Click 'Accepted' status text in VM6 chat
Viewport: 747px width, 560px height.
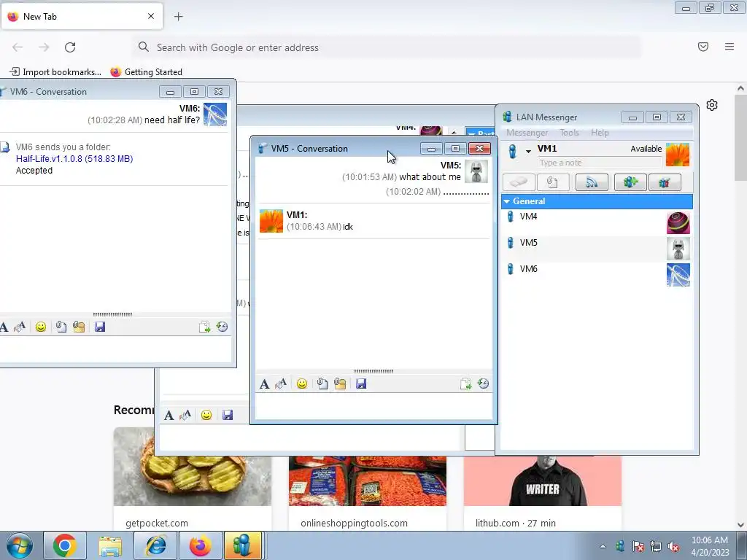(34, 171)
